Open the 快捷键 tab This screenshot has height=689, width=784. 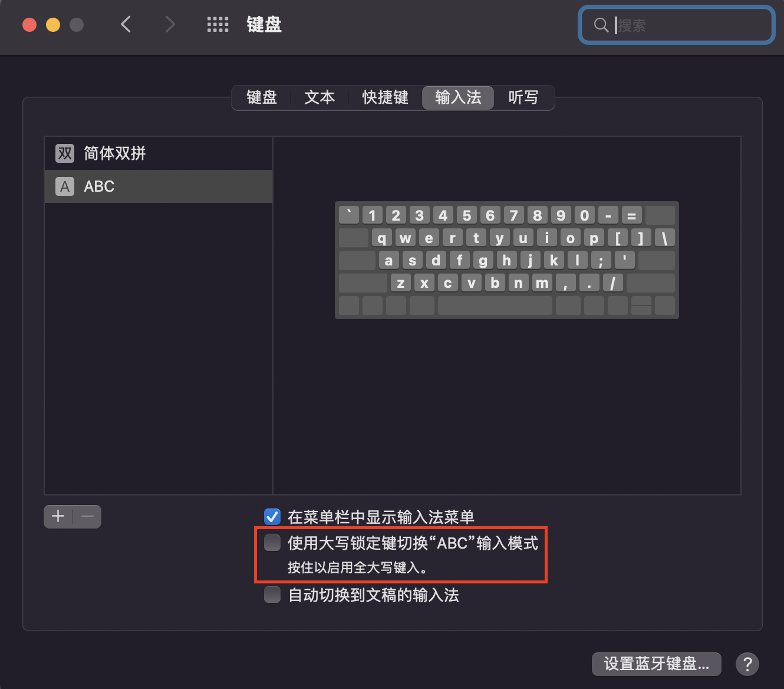pyautogui.click(x=385, y=97)
